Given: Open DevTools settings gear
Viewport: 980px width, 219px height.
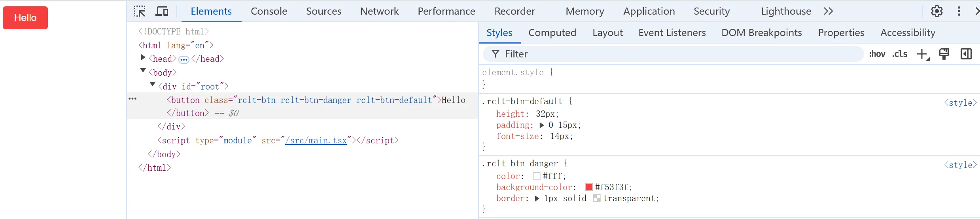Looking at the screenshot, I should tap(936, 11).
